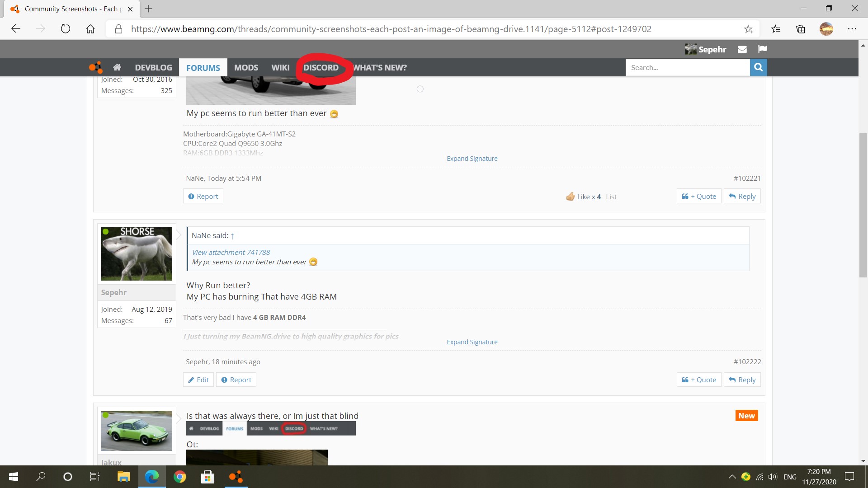This screenshot has height=488, width=868.
Task: Report Sepehr's post #102222
Action: coord(236,380)
